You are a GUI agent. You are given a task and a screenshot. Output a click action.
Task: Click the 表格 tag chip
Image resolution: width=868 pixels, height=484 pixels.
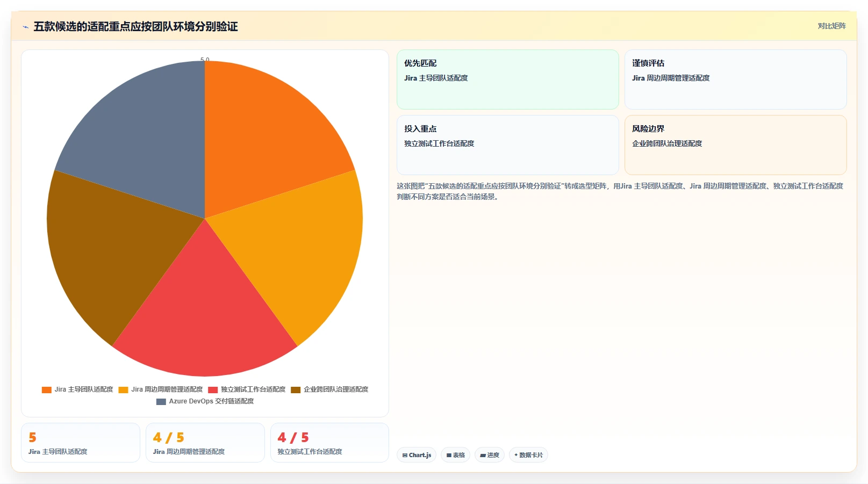[456, 455]
